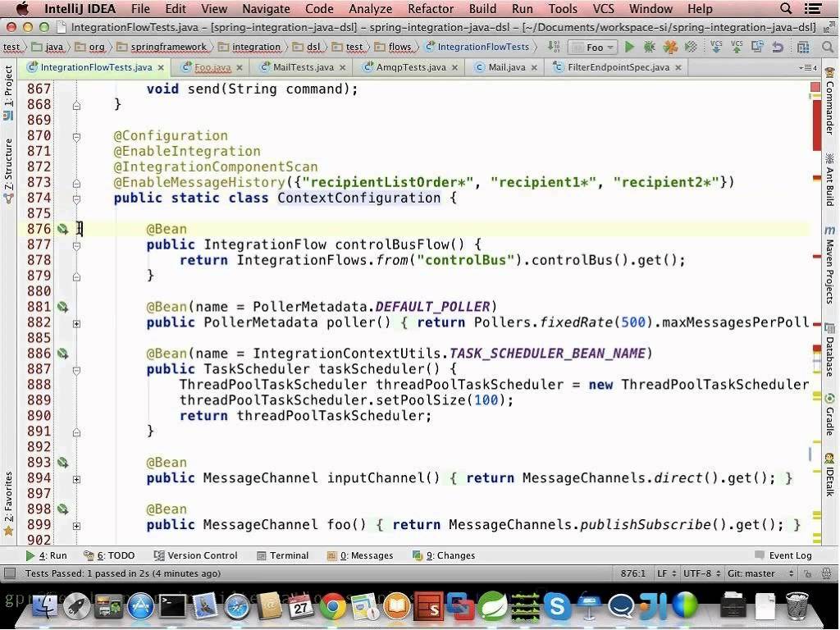This screenshot has height=630, width=840.
Task: Switch to AmqpTests.java tab
Action: 411,67
